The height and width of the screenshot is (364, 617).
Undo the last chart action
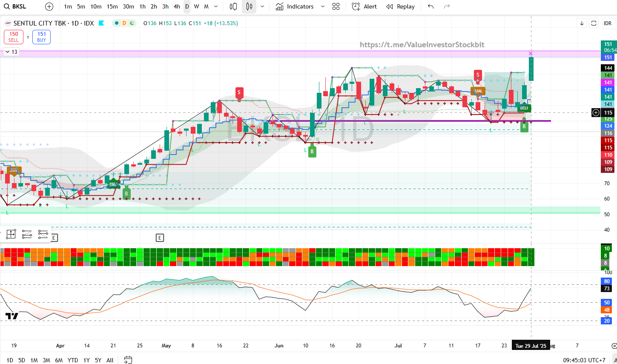tap(431, 6)
